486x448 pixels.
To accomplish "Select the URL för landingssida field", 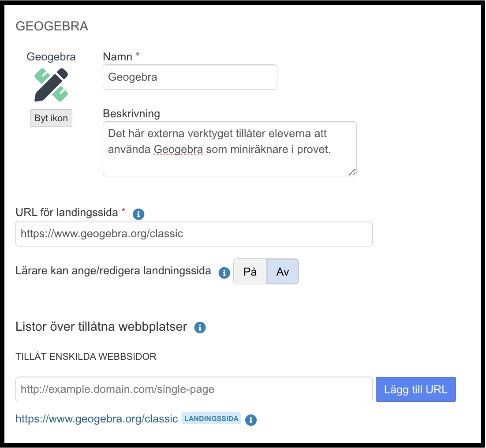I will click(194, 234).
